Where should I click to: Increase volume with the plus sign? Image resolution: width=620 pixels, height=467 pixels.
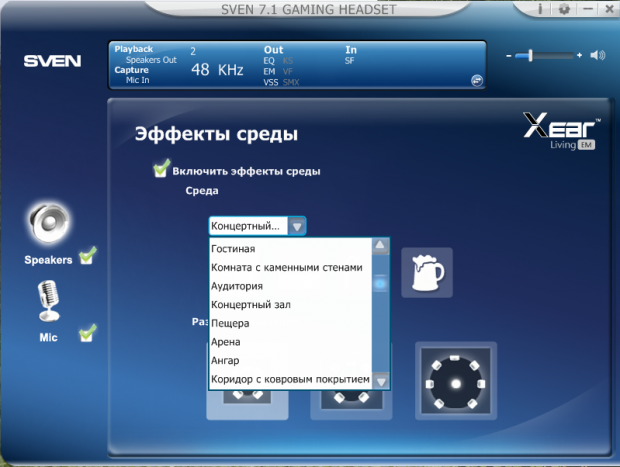(x=579, y=55)
